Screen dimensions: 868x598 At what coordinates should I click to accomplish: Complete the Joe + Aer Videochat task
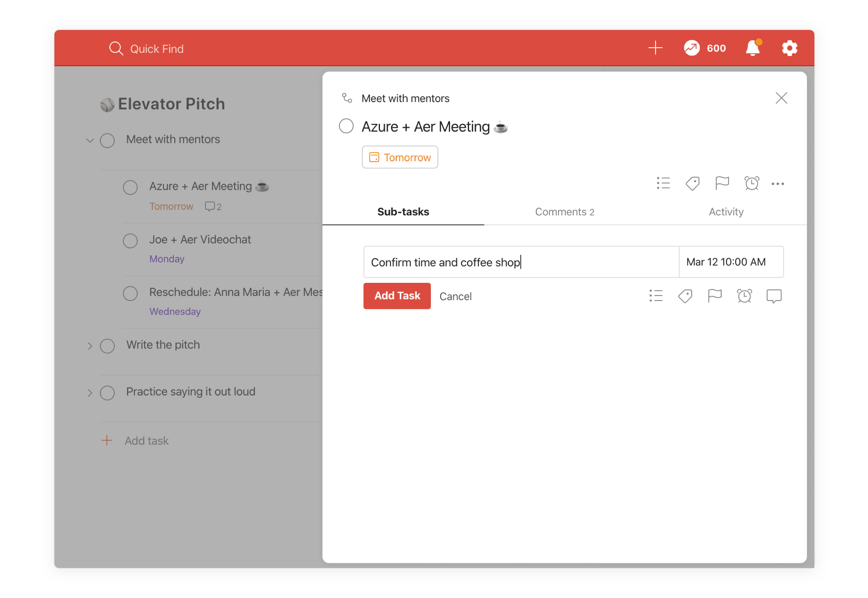click(130, 241)
